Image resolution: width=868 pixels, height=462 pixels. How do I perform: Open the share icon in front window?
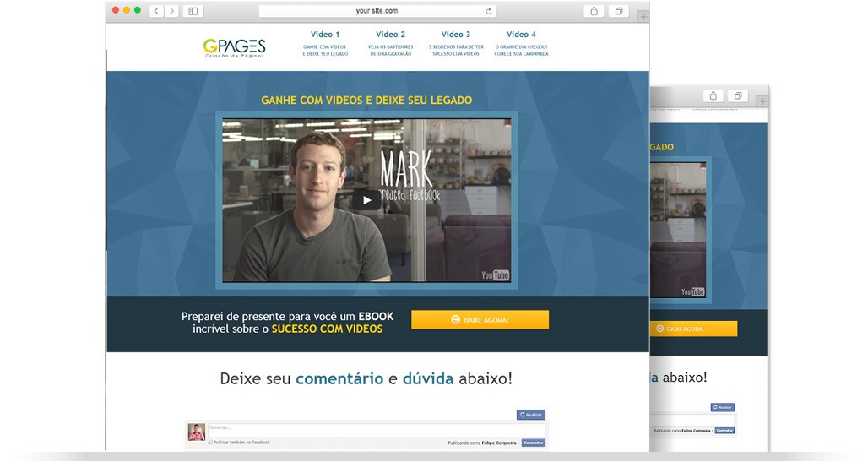pyautogui.click(x=594, y=10)
